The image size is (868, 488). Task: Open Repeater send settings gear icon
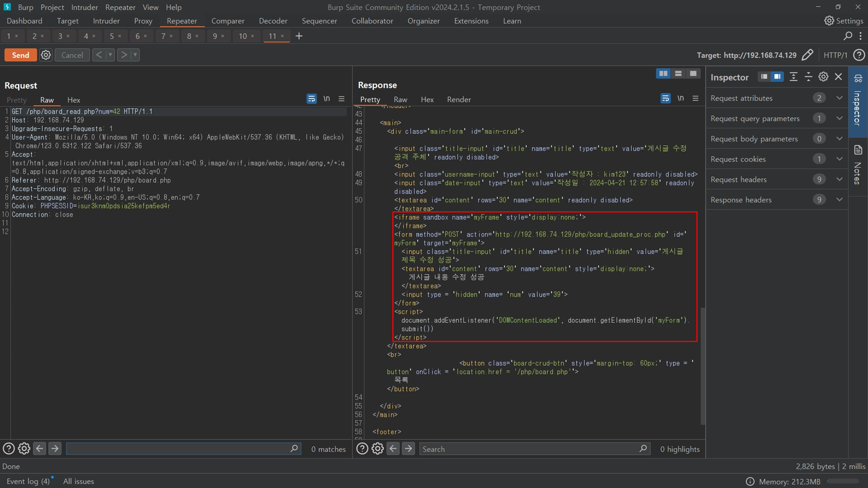46,55
